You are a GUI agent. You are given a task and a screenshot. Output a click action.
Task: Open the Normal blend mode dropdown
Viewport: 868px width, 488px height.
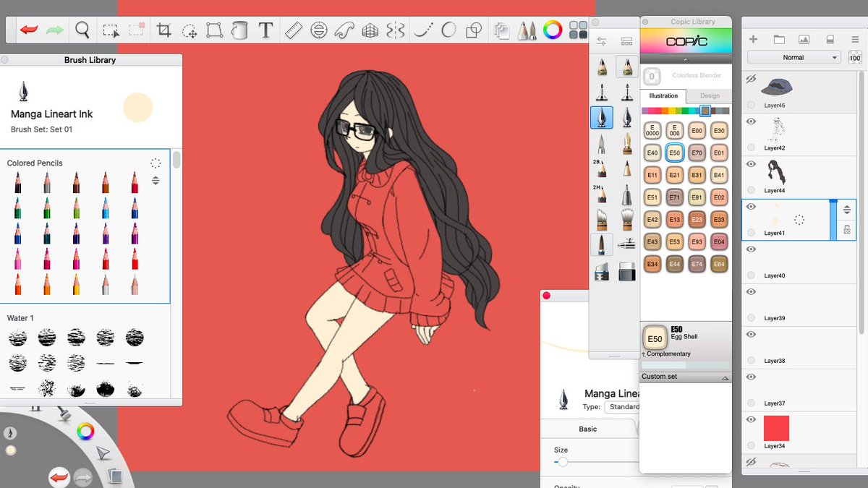(x=793, y=58)
